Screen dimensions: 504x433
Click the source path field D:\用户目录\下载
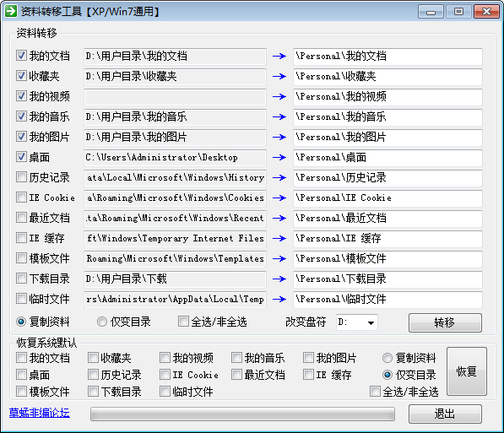pyautogui.click(x=176, y=279)
